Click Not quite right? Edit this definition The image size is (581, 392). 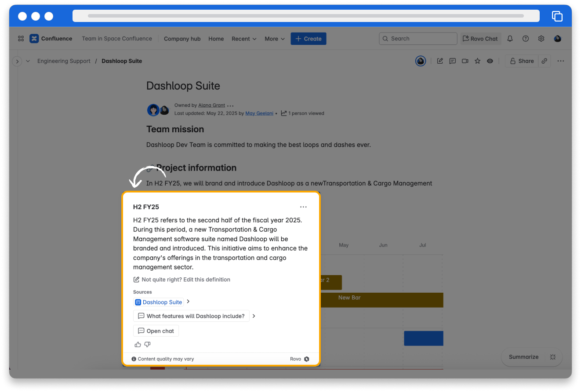182,279
